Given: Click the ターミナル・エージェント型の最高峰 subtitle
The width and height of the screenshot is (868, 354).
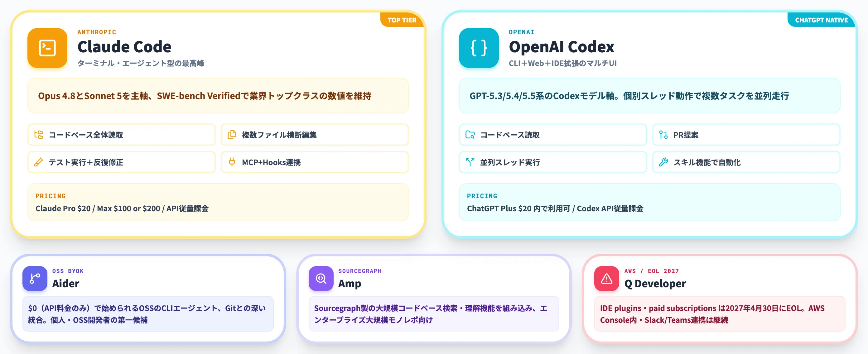Looking at the screenshot, I should click(141, 63).
